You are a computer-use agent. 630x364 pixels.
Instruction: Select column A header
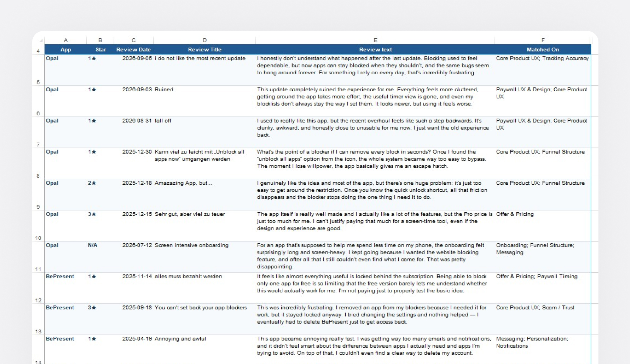66,40
